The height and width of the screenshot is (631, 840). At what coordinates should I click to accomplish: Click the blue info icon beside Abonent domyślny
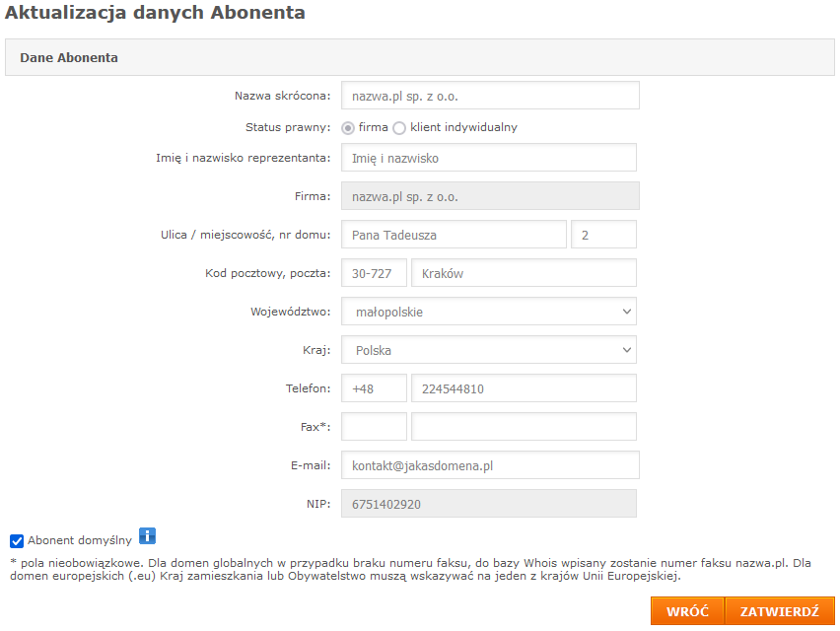[x=147, y=535]
